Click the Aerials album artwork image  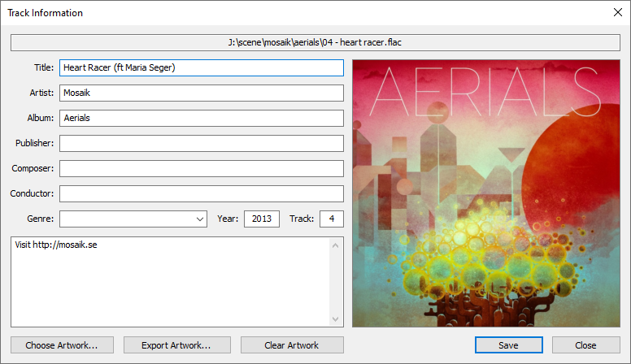point(486,193)
